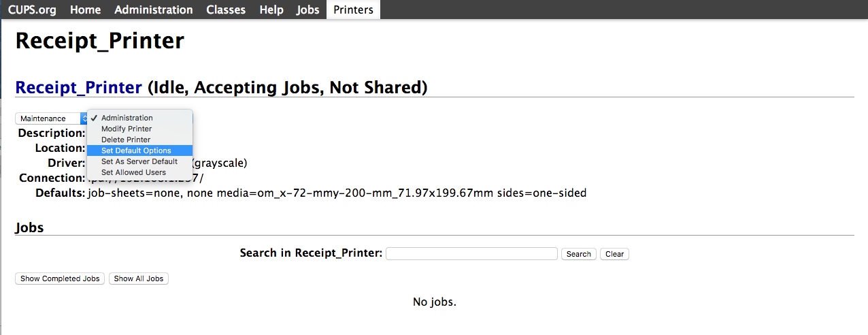Click the Clear button beside Search
The width and height of the screenshot is (868, 335).
pyautogui.click(x=614, y=254)
